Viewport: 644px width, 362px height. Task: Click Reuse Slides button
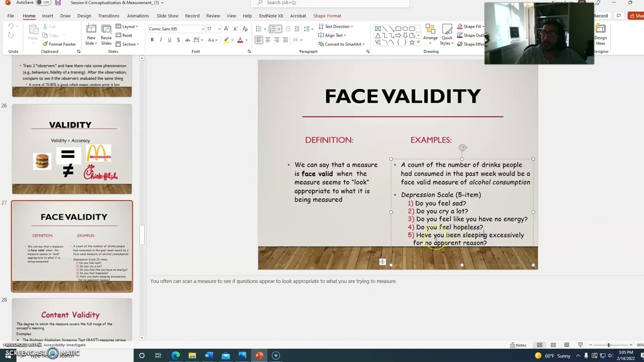tap(106, 34)
